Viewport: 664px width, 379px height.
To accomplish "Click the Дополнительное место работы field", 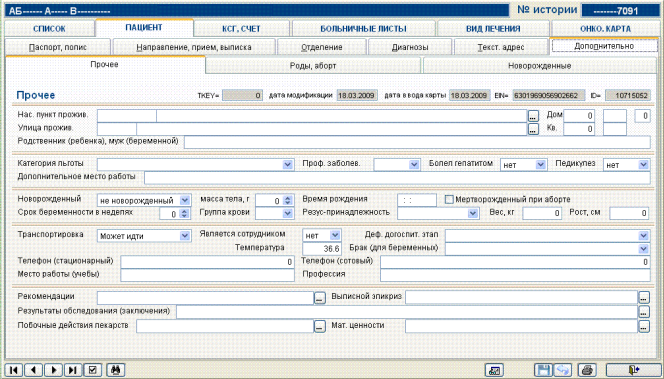I will point(397,178).
